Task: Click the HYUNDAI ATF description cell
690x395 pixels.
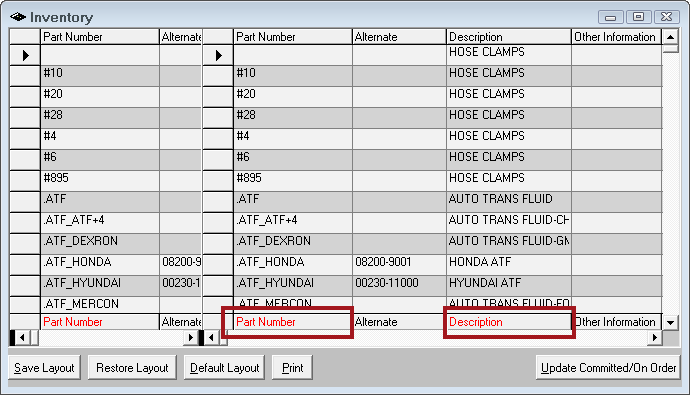Action: click(509, 286)
